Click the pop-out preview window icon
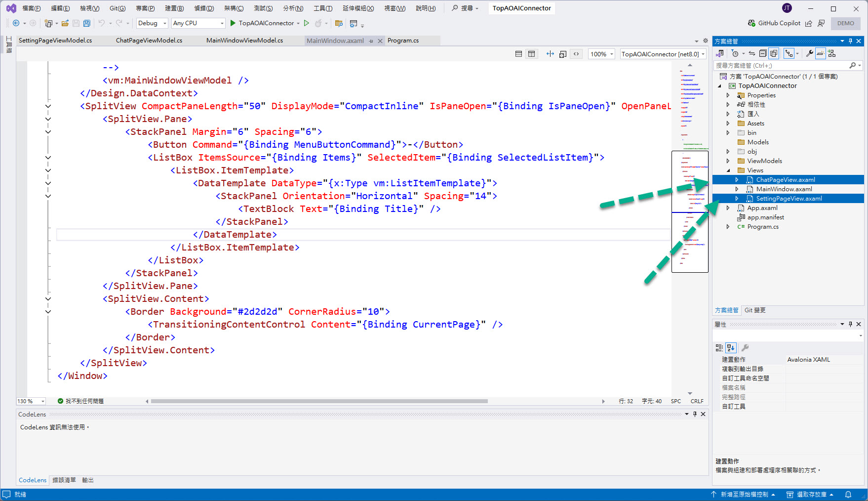868x501 pixels. [x=562, y=54]
